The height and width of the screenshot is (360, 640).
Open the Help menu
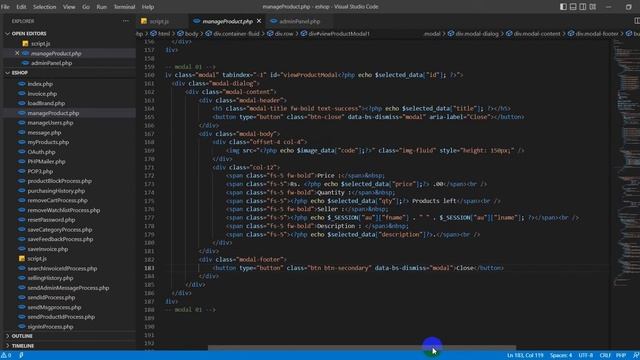[148, 7]
